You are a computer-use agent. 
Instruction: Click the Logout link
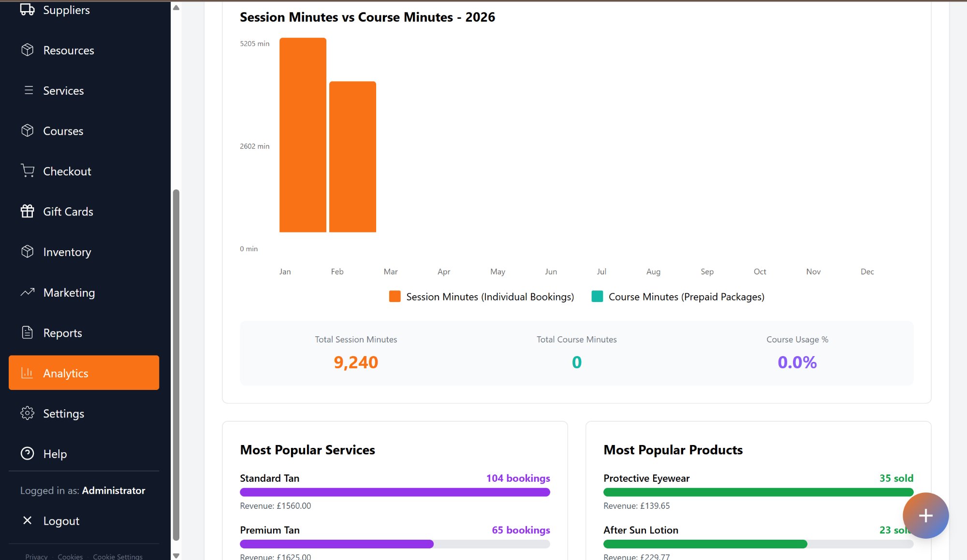tap(61, 520)
